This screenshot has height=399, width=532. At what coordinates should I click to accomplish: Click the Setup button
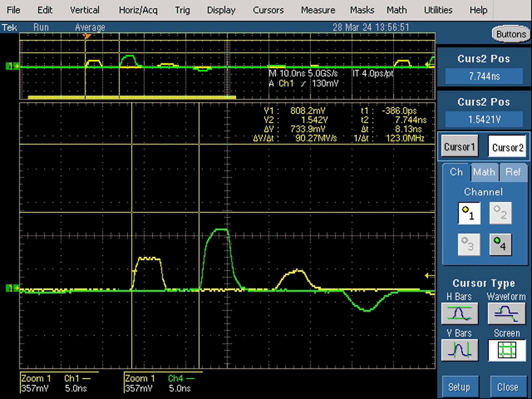460,387
